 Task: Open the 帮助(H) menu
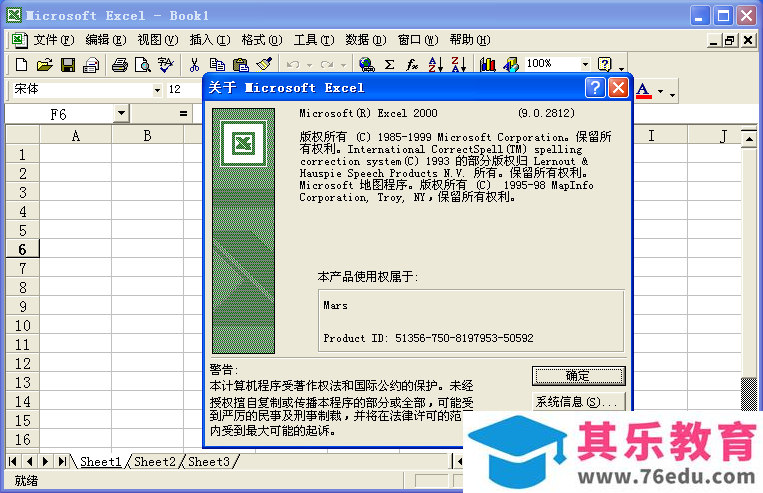click(x=470, y=40)
